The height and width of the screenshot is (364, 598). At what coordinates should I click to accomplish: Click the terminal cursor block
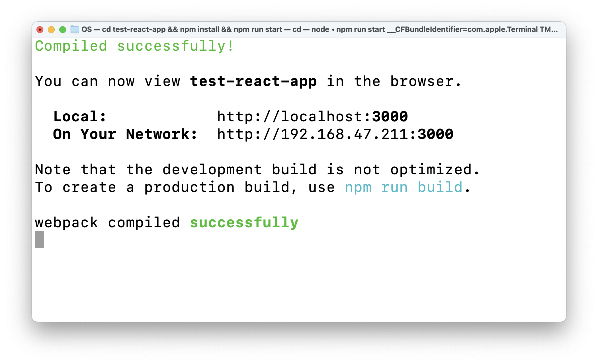39,240
